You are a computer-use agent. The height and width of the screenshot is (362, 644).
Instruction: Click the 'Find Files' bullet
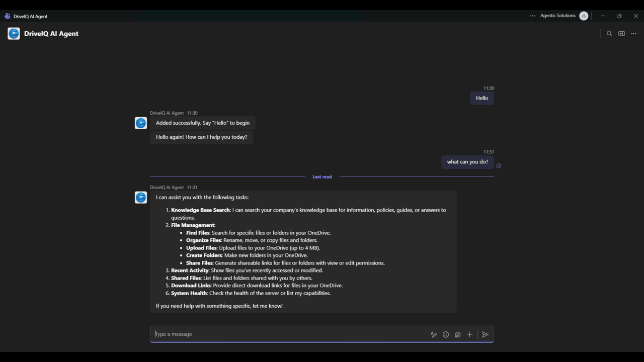(x=258, y=233)
